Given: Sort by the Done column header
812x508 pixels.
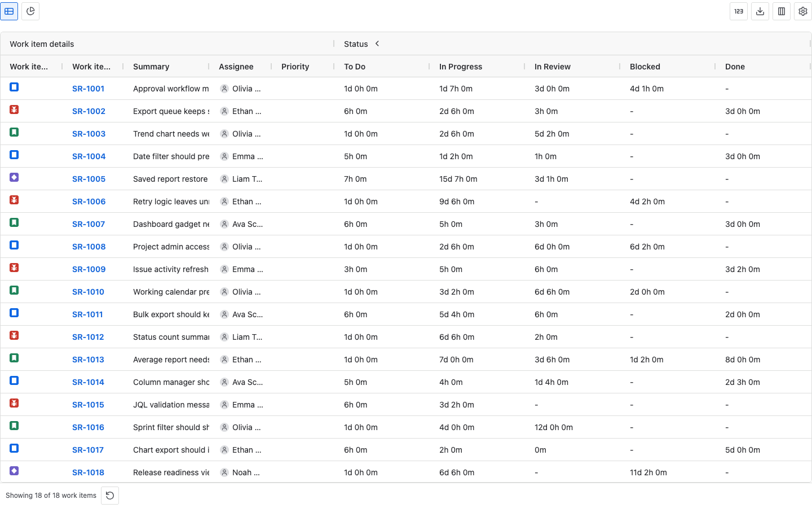Looking at the screenshot, I should [735, 67].
